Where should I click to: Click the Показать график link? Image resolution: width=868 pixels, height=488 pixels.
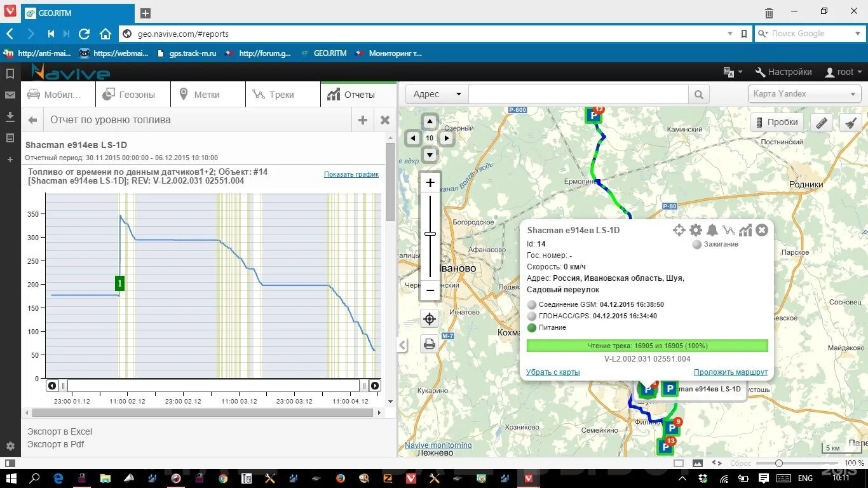(x=351, y=174)
